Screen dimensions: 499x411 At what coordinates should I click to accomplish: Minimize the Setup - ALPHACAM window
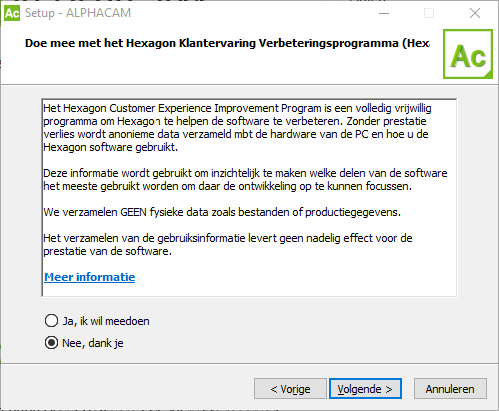(384, 13)
